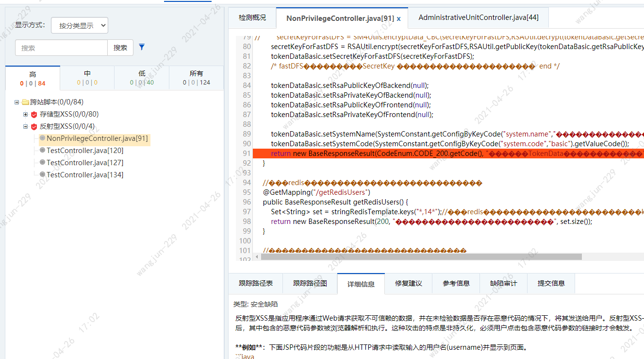Open the 修复建议 suggestions tab
The image size is (644, 359).
click(408, 283)
